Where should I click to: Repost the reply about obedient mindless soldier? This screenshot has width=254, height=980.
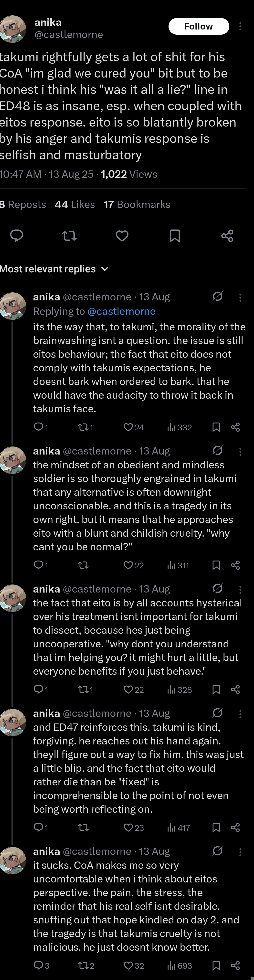tap(83, 565)
